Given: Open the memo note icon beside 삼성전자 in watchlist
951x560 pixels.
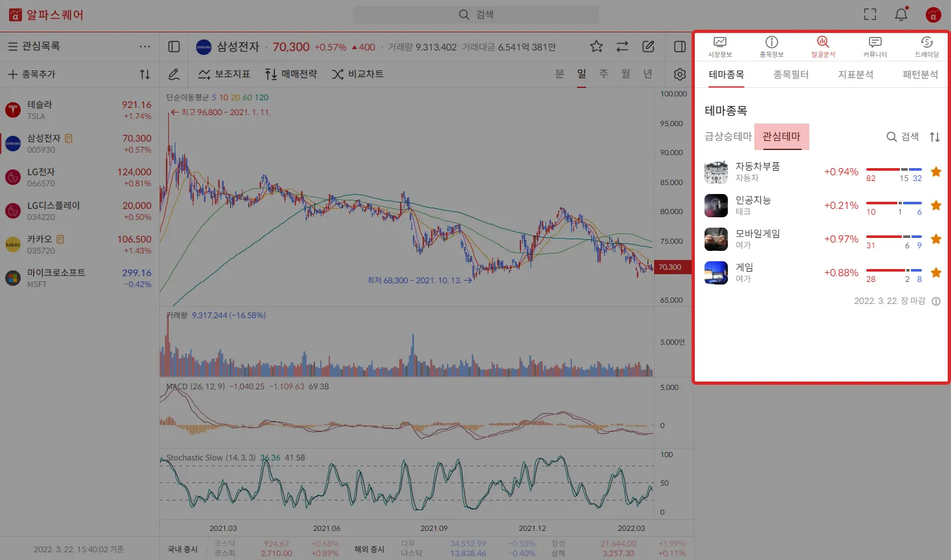Looking at the screenshot, I should [69, 138].
